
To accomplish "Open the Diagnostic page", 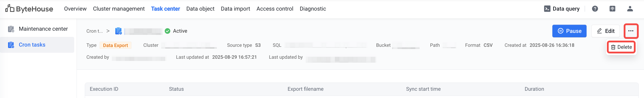I will 313,9.
